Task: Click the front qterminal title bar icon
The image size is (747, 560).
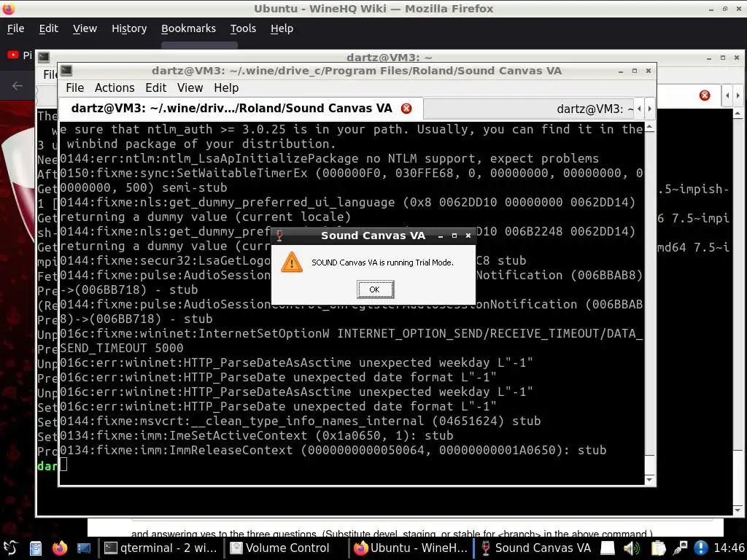Action: tap(66, 71)
